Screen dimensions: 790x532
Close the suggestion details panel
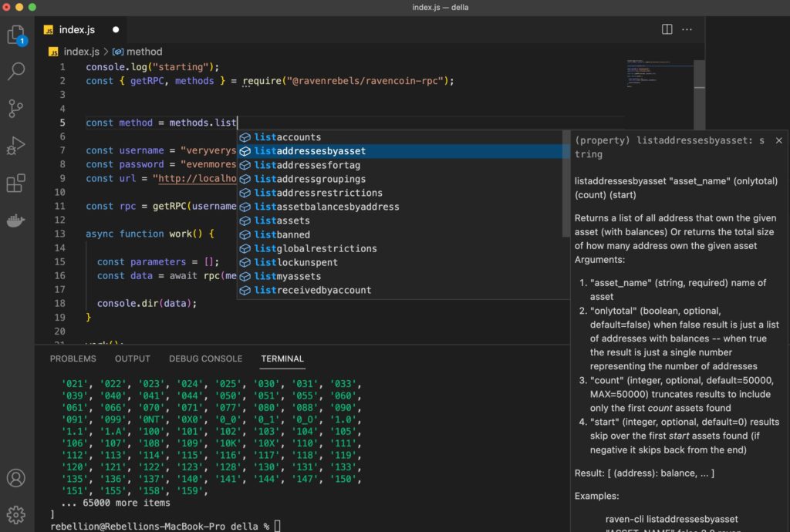778,140
